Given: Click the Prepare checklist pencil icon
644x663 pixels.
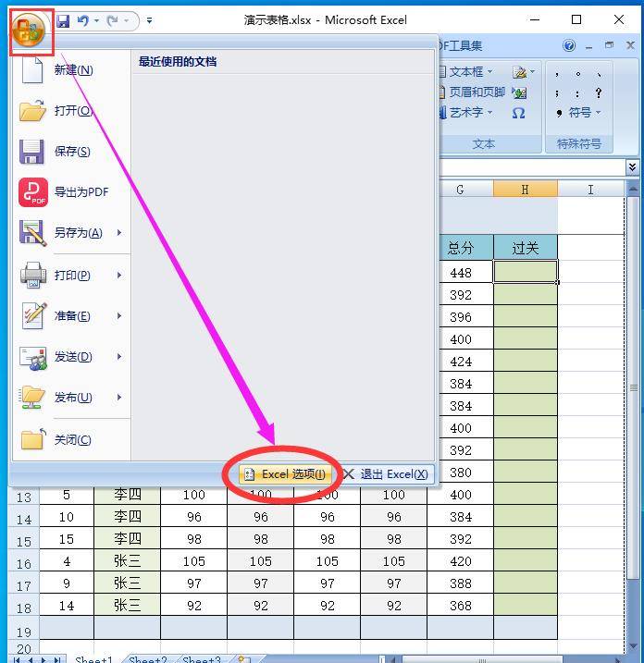Looking at the screenshot, I should (x=34, y=315).
